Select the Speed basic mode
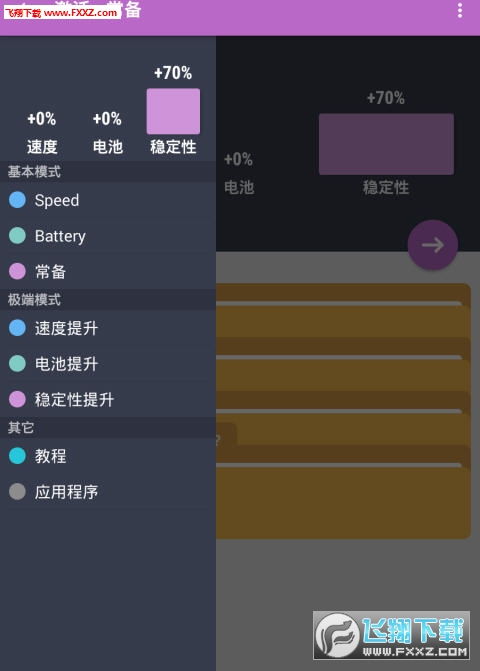Viewport: 480px width, 671px height. 108,200
